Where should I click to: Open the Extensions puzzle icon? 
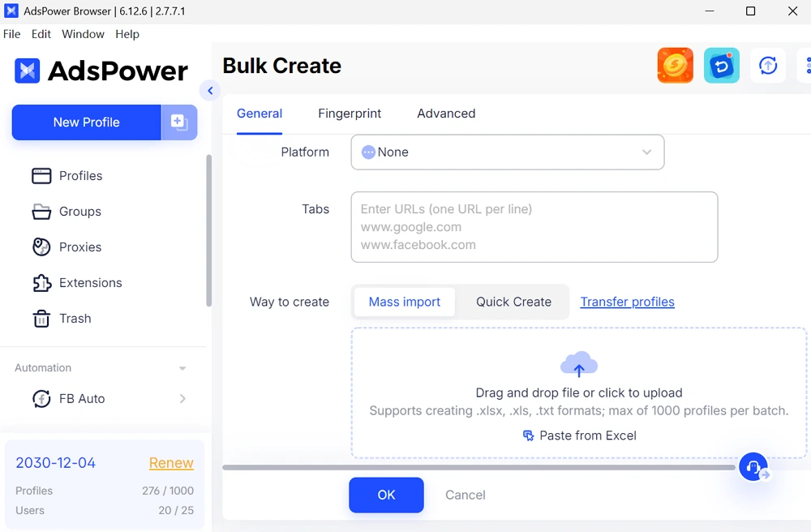[41, 283]
